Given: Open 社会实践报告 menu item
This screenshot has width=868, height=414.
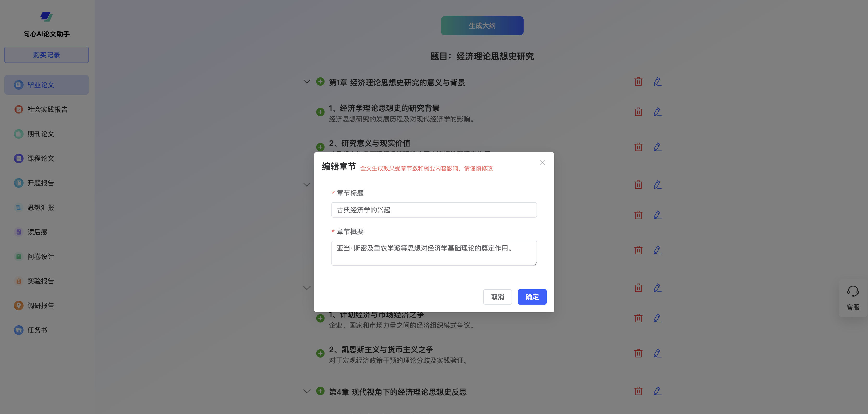Looking at the screenshot, I should coord(47,109).
